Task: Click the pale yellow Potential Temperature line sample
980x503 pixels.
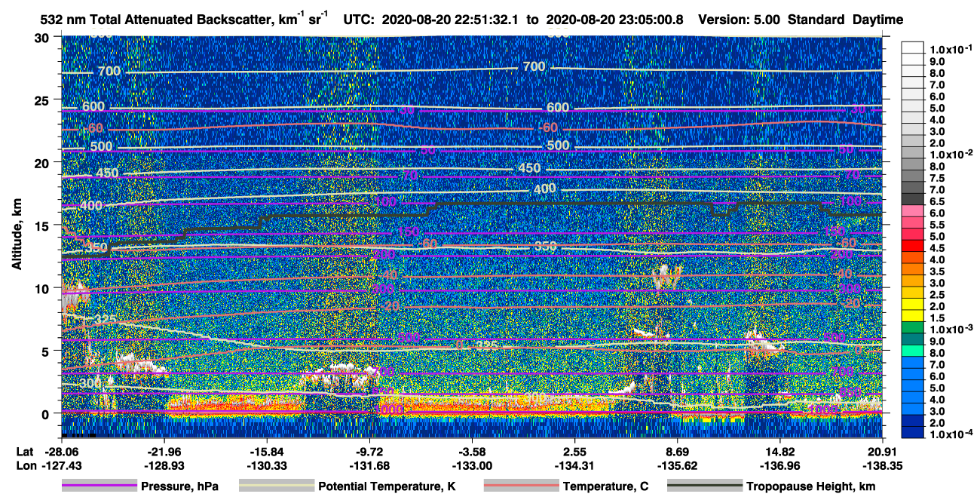Action: point(276,486)
